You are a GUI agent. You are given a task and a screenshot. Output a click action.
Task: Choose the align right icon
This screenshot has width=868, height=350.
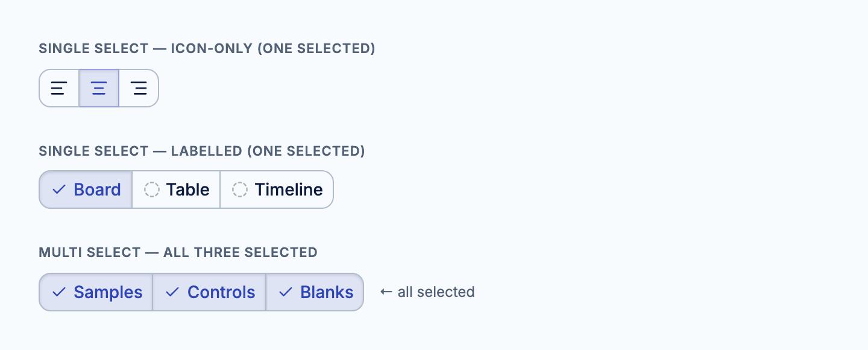[139, 88]
